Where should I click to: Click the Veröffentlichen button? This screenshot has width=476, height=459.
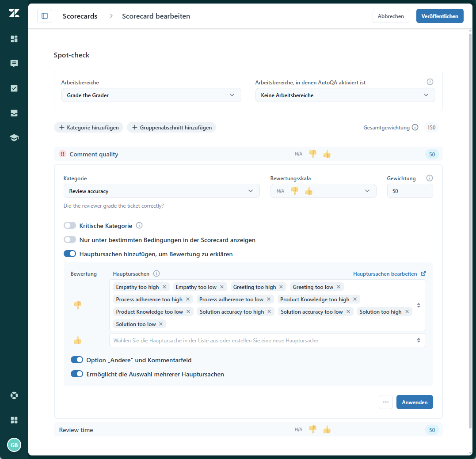(439, 16)
